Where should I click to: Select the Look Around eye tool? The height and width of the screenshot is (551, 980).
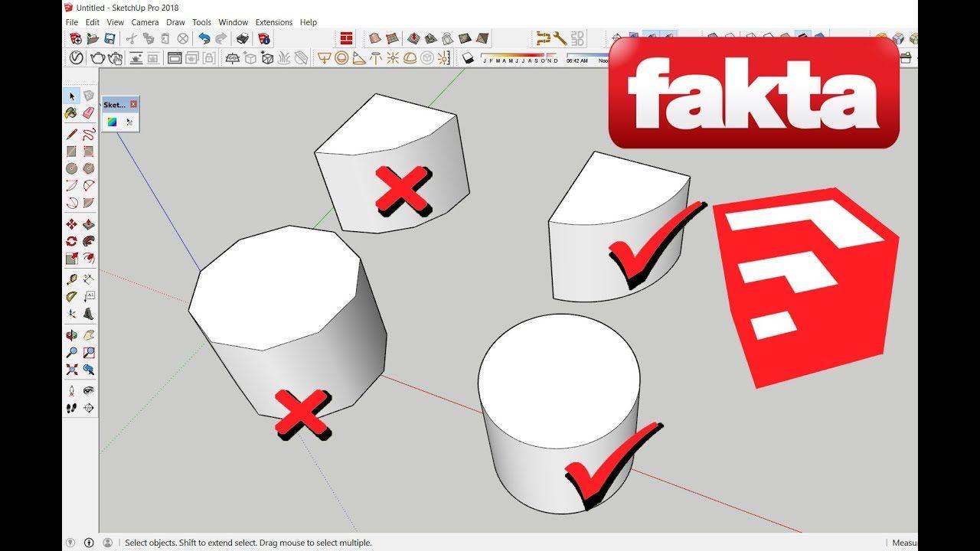tap(89, 392)
